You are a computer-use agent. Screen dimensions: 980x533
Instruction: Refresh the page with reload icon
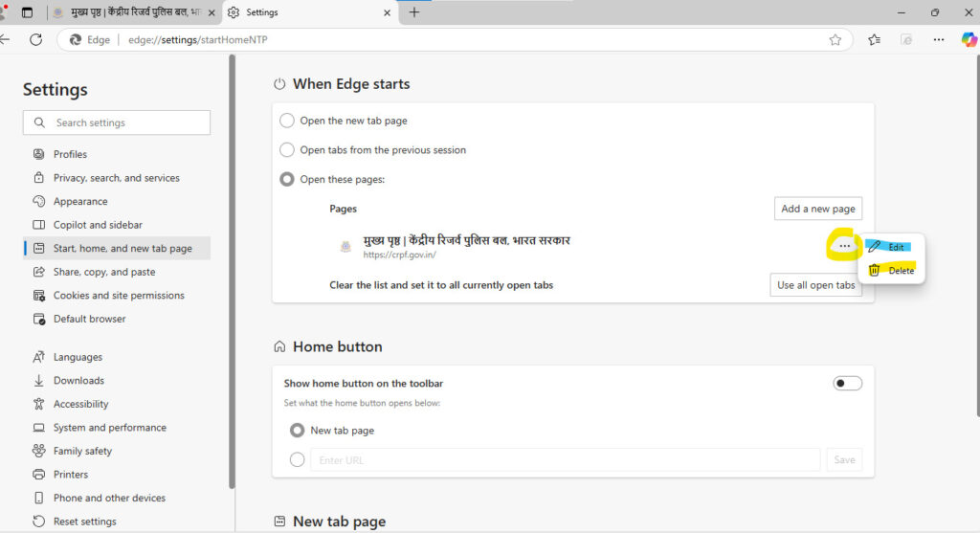coord(36,39)
